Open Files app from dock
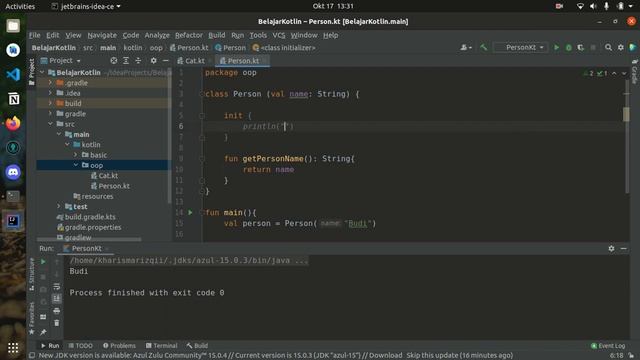The width and height of the screenshot is (640, 360). (13, 26)
